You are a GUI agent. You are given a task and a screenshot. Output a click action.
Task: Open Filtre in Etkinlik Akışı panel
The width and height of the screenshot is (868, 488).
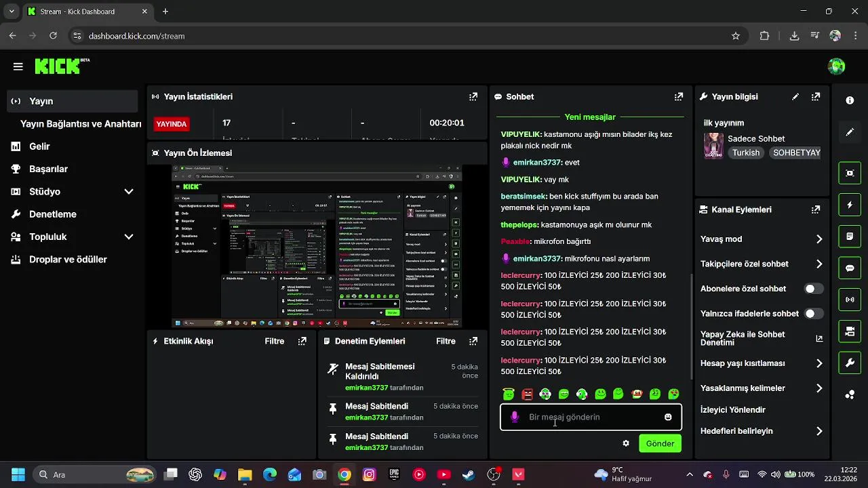[275, 342]
